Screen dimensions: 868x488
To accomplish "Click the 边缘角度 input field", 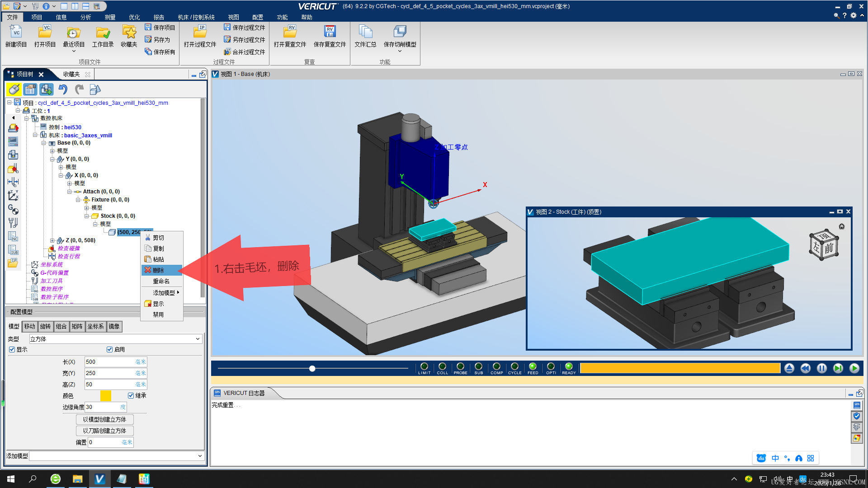I will 106,407.
